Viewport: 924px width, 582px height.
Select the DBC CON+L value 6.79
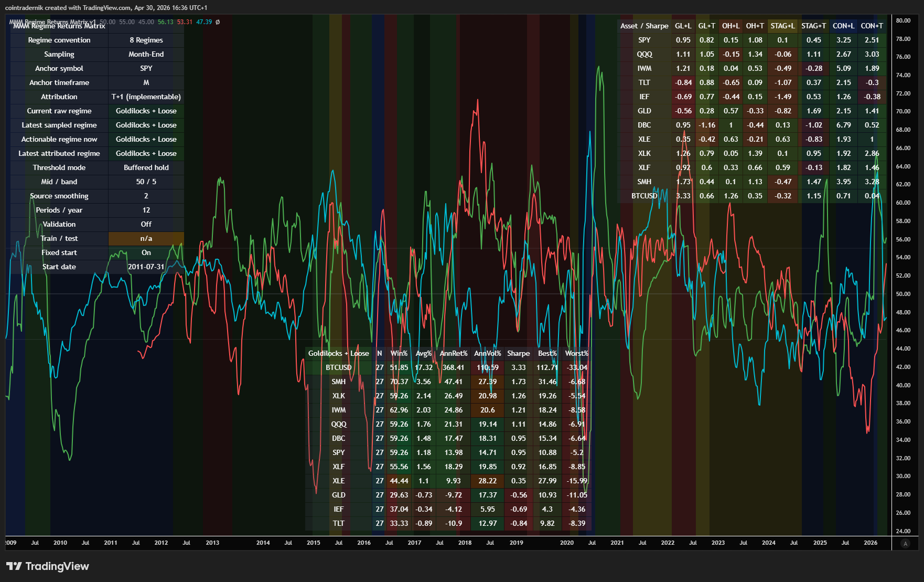click(844, 125)
